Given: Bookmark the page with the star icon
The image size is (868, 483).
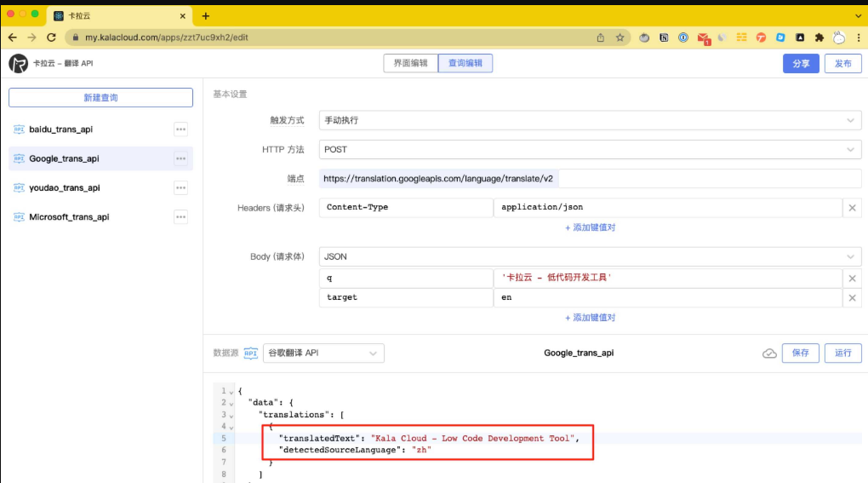Looking at the screenshot, I should (x=620, y=37).
